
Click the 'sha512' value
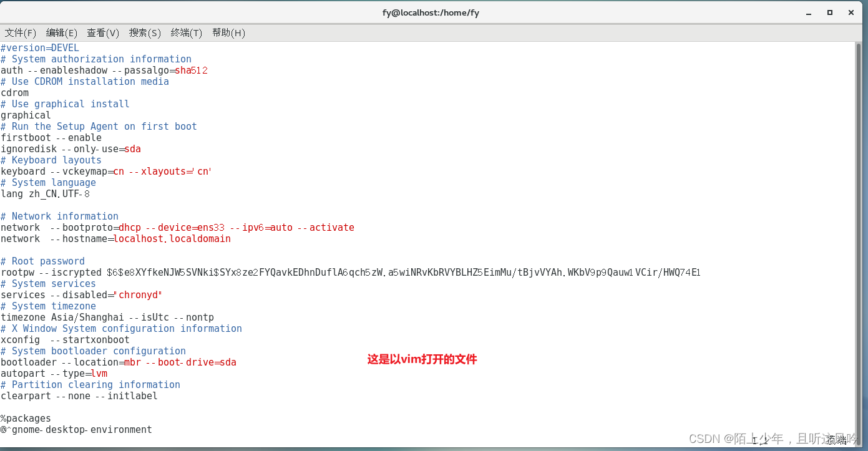191,70
